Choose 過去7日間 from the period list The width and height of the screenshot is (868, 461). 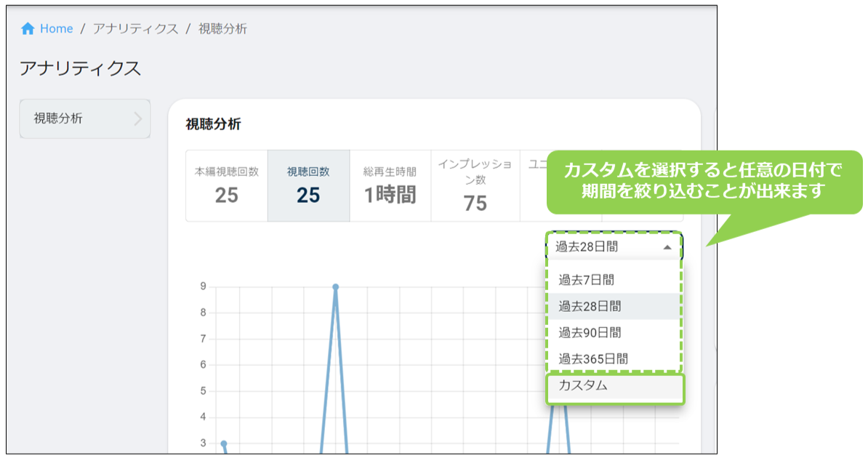click(x=614, y=280)
